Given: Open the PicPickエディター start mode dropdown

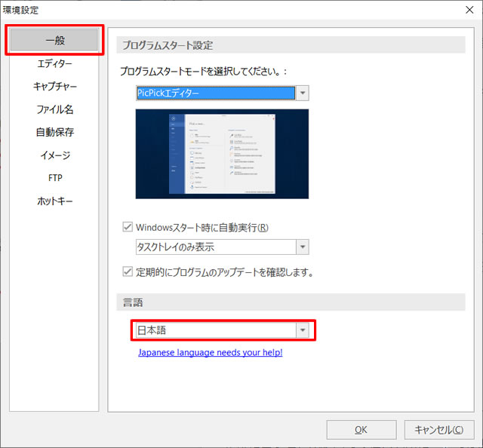Looking at the screenshot, I should pos(222,93).
